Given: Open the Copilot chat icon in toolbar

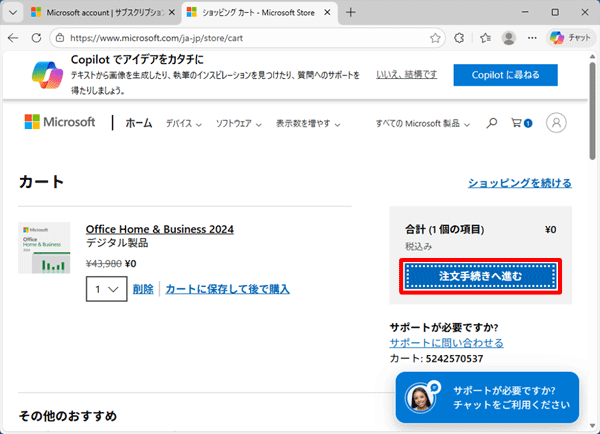Looking at the screenshot, I should [569, 38].
